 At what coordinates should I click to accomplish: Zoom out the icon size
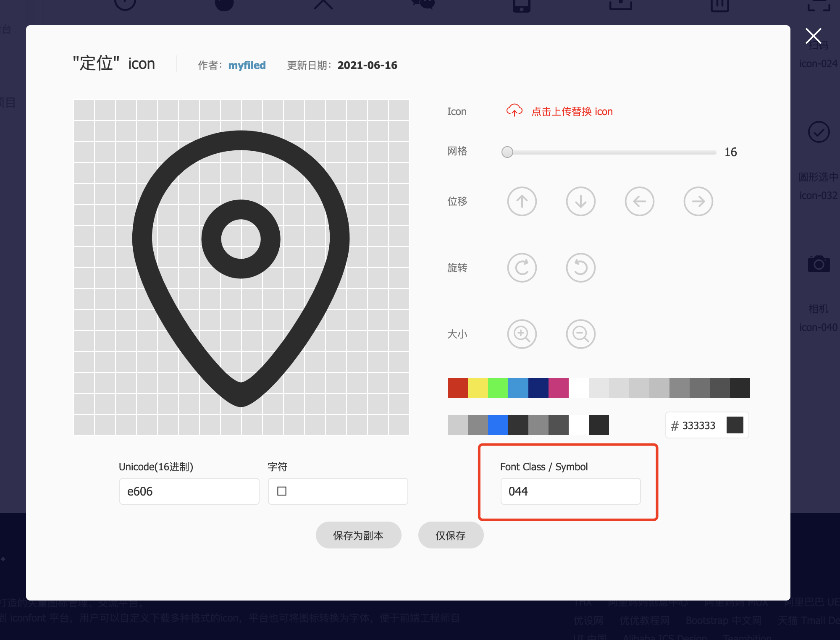pos(580,334)
